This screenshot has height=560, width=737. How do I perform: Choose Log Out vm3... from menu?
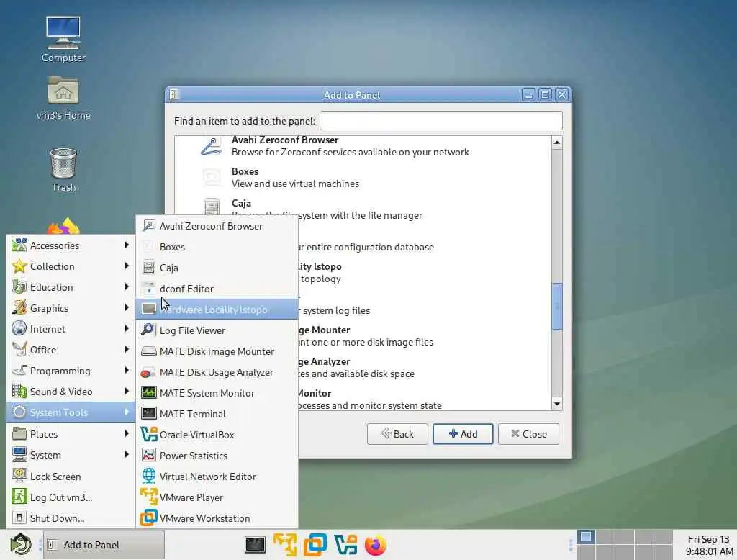[71, 497]
